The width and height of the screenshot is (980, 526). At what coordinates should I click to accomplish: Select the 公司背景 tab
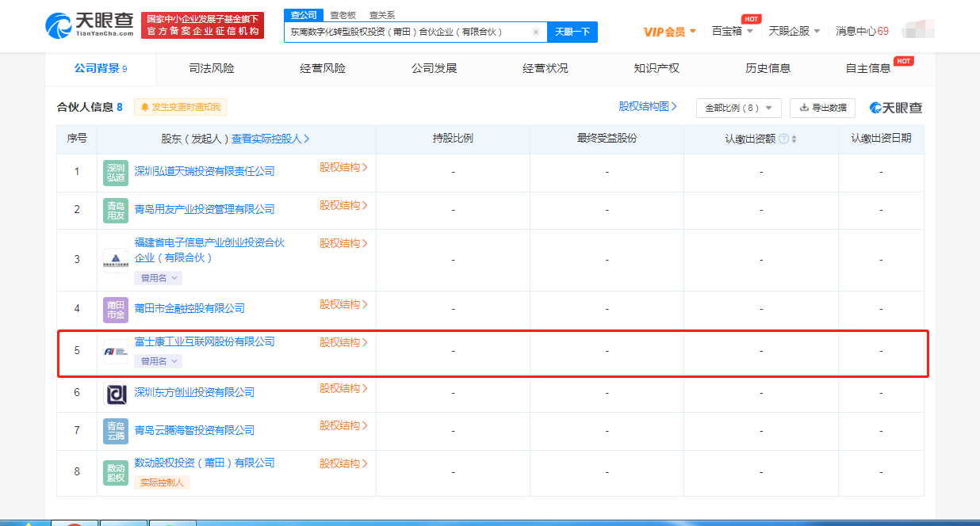point(100,69)
